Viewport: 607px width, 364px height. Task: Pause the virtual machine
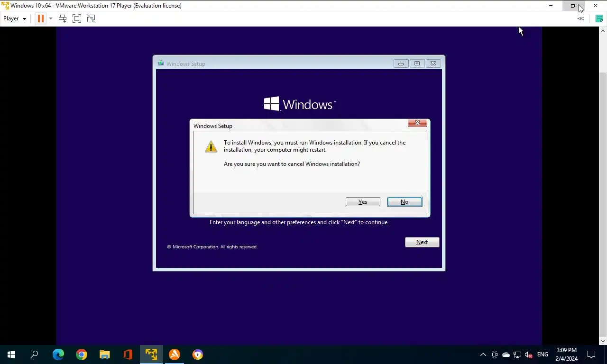coord(40,18)
